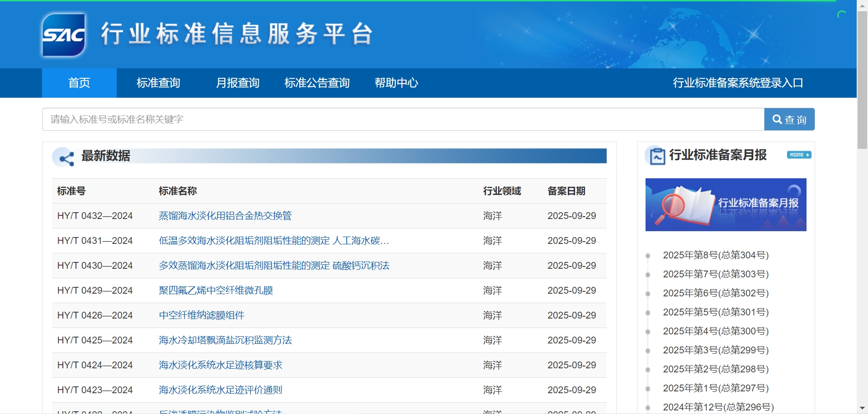
Task: Click the clipboard icon beside 行业标准备案月报
Action: tap(657, 156)
